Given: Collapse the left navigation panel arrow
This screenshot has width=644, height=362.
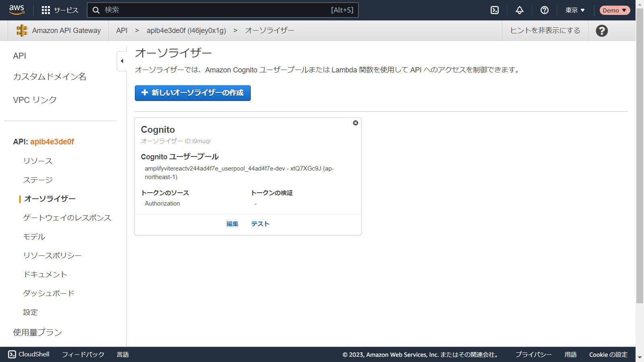Looking at the screenshot, I should coord(122,60).
